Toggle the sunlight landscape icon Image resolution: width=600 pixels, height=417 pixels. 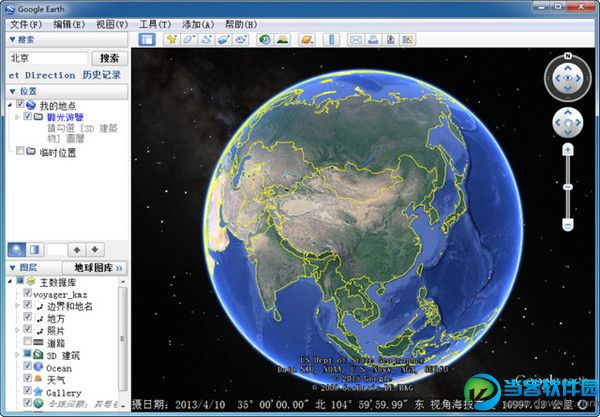pos(282,39)
